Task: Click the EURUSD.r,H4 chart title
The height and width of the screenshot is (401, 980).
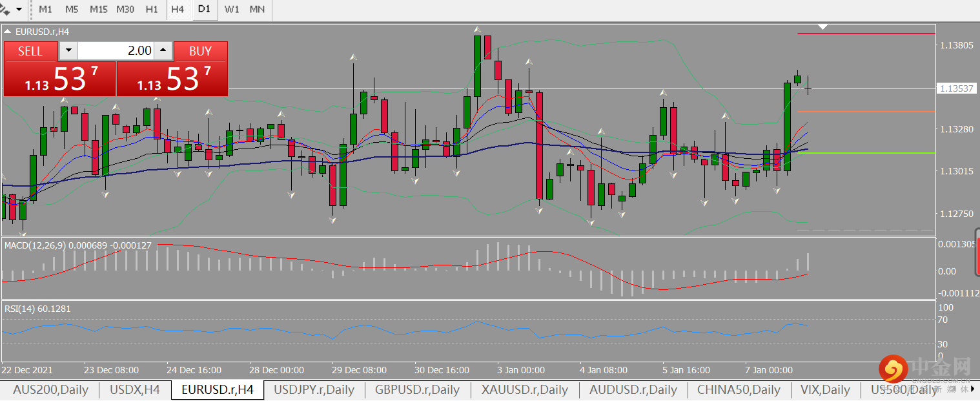Action: [x=42, y=31]
